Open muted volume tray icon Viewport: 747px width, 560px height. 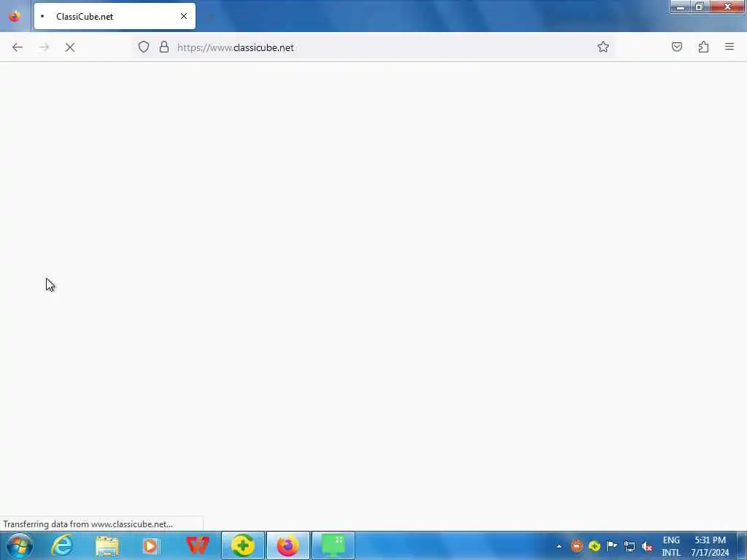(x=647, y=546)
